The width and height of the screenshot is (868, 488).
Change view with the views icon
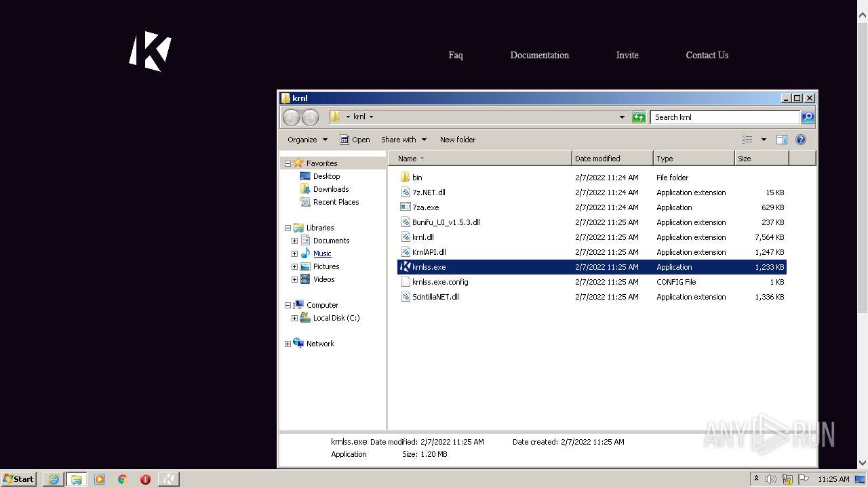(747, 140)
